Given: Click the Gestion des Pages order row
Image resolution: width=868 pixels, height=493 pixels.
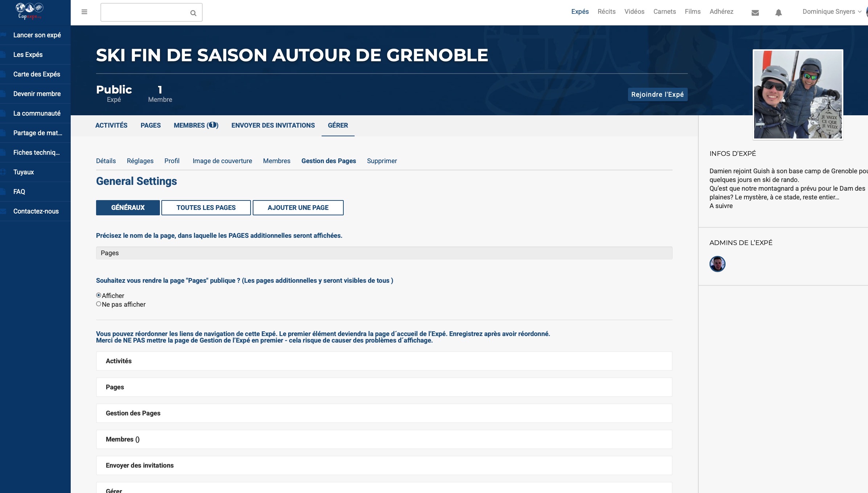Looking at the screenshot, I should 384,413.
